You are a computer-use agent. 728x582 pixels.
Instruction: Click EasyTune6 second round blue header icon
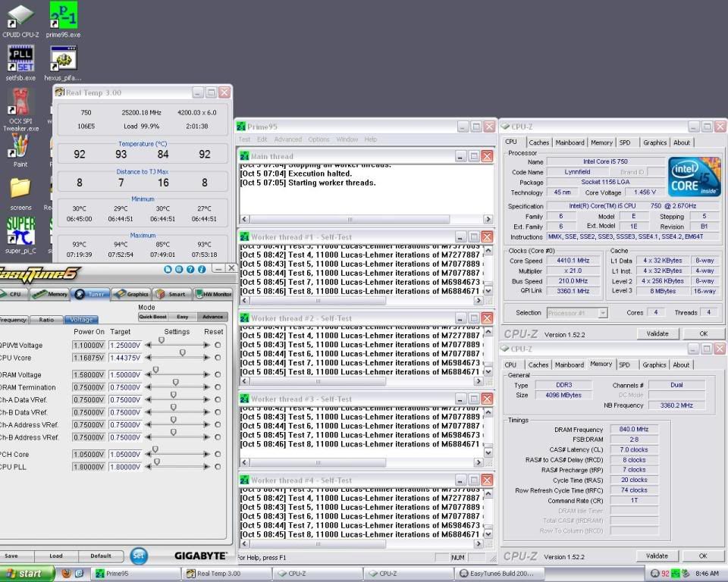pyautogui.click(x=179, y=269)
